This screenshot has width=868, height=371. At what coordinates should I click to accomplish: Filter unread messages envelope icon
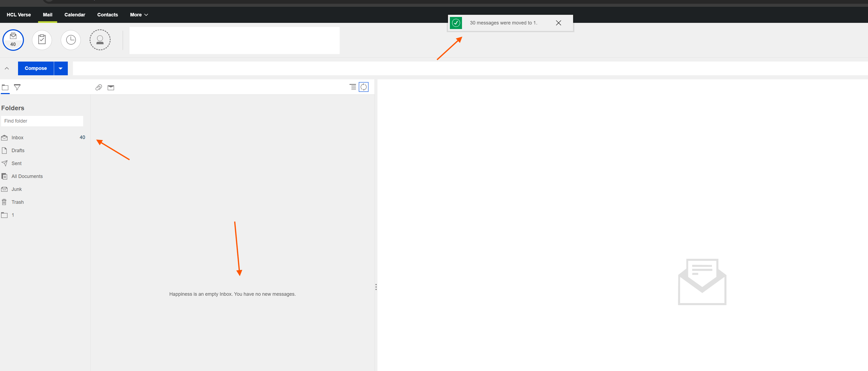[x=111, y=88]
